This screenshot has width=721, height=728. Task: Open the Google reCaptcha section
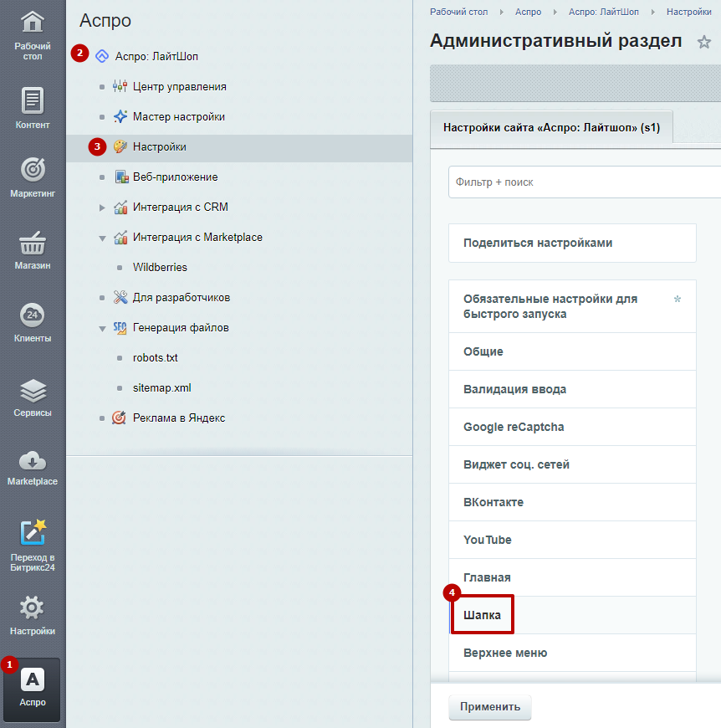click(x=572, y=427)
